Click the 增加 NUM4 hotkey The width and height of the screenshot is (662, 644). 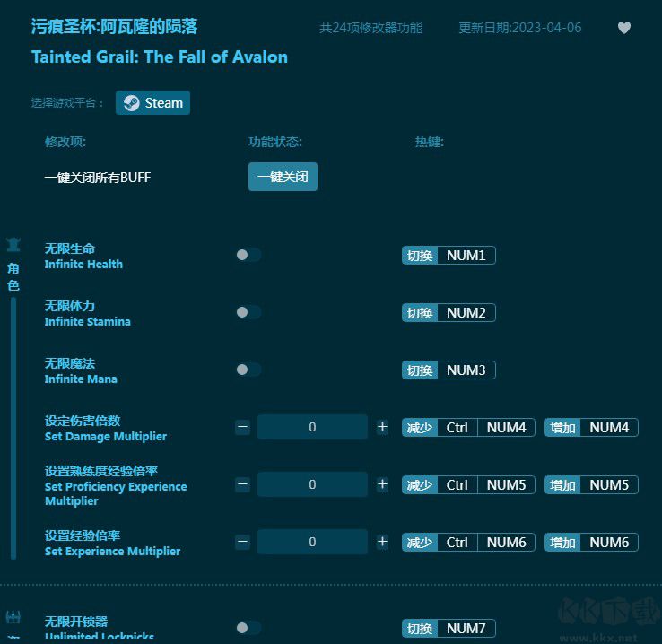click(x=591, y=428)
